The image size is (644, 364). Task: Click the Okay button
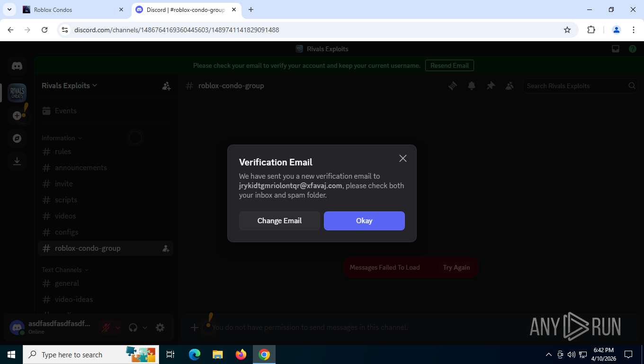364,221
